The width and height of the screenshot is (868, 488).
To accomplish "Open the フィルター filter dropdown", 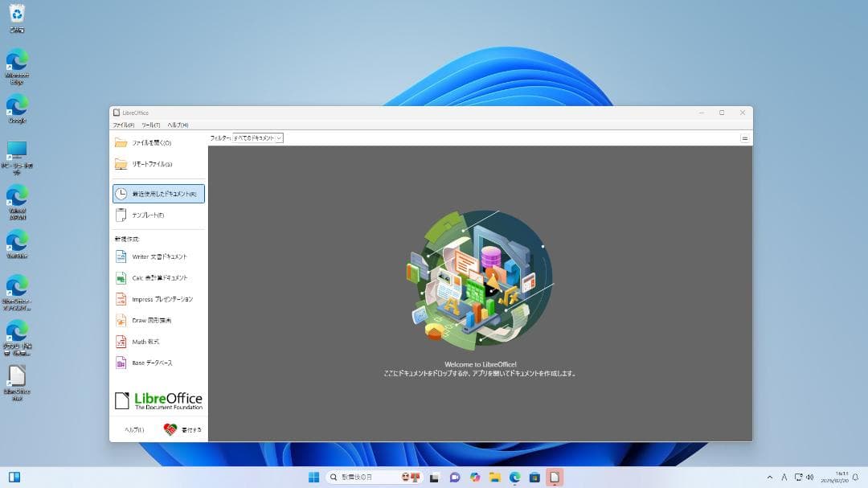I will pos(257,138).
